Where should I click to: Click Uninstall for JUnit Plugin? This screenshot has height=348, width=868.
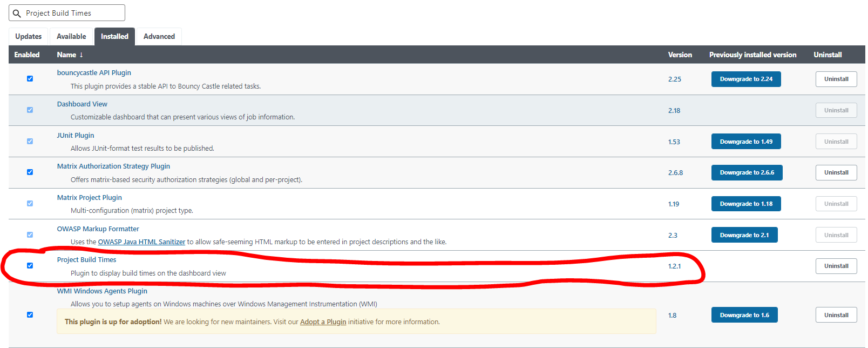(836, 142)
